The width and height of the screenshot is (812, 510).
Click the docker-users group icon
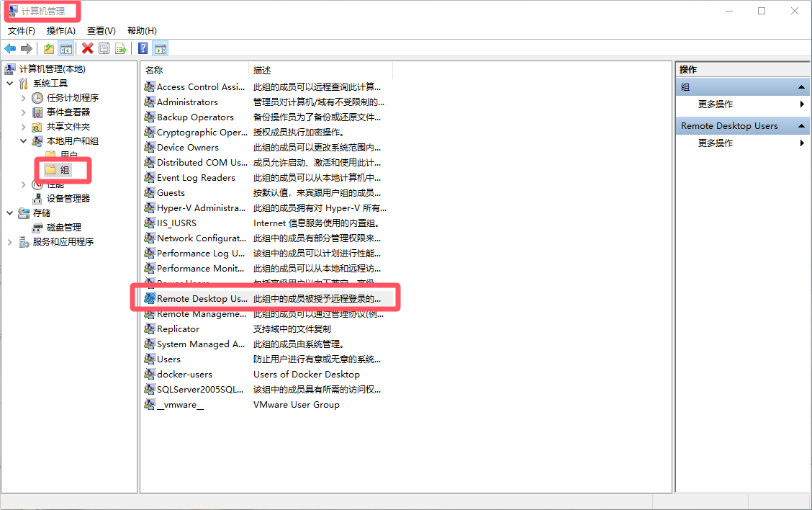tap(149, 374)
